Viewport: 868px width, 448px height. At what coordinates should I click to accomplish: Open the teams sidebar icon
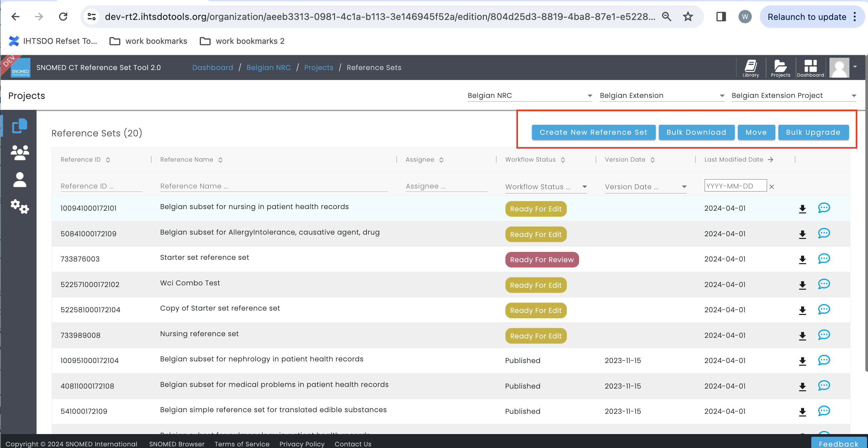point(20,153)
